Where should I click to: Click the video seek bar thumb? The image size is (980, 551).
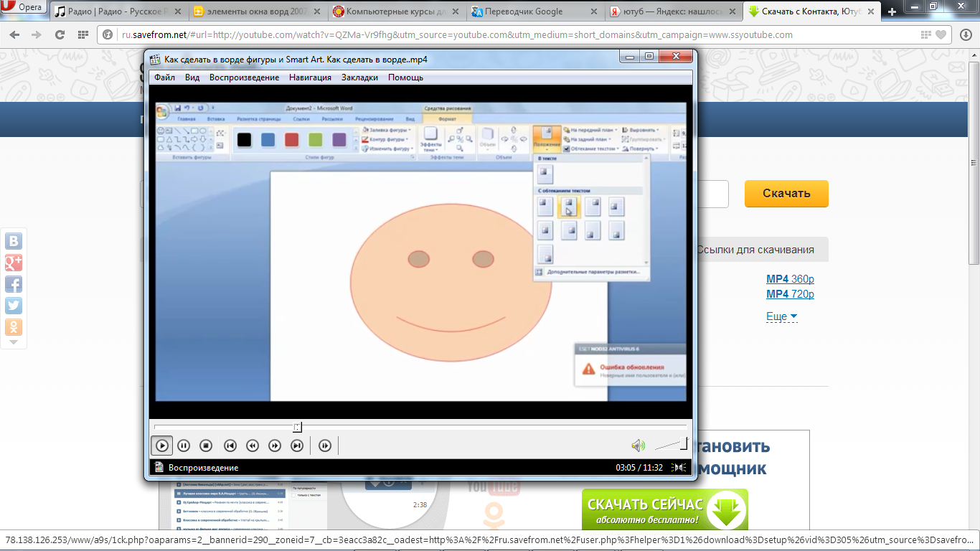click(x=298, y=427)
